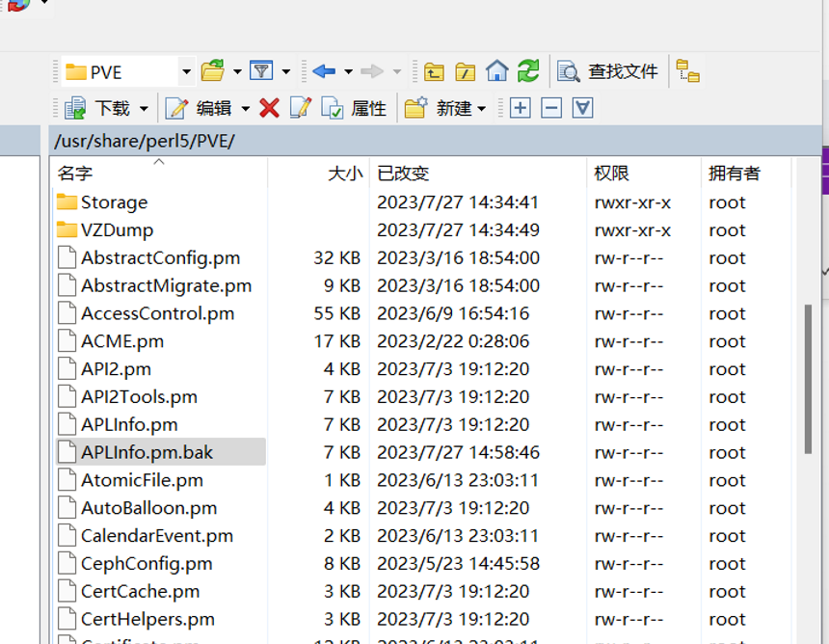Expand the 新建 new item dropdown arrow

(x=481, y=109)
